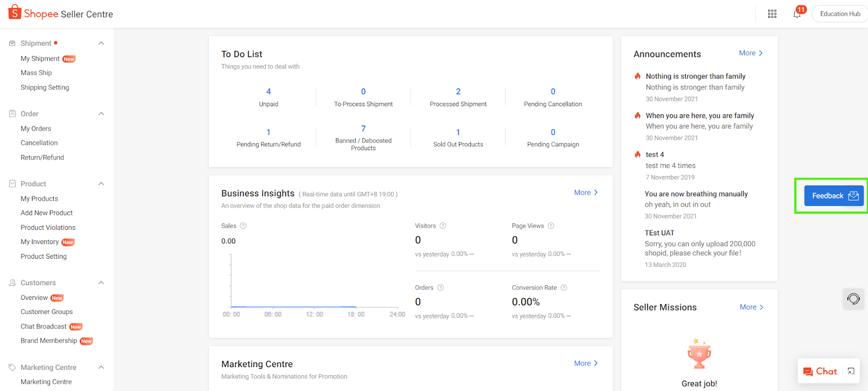Click the info icon beside Page Views
Image resolution: width=868 pixels, height=391 pixels.
point(551,226)
